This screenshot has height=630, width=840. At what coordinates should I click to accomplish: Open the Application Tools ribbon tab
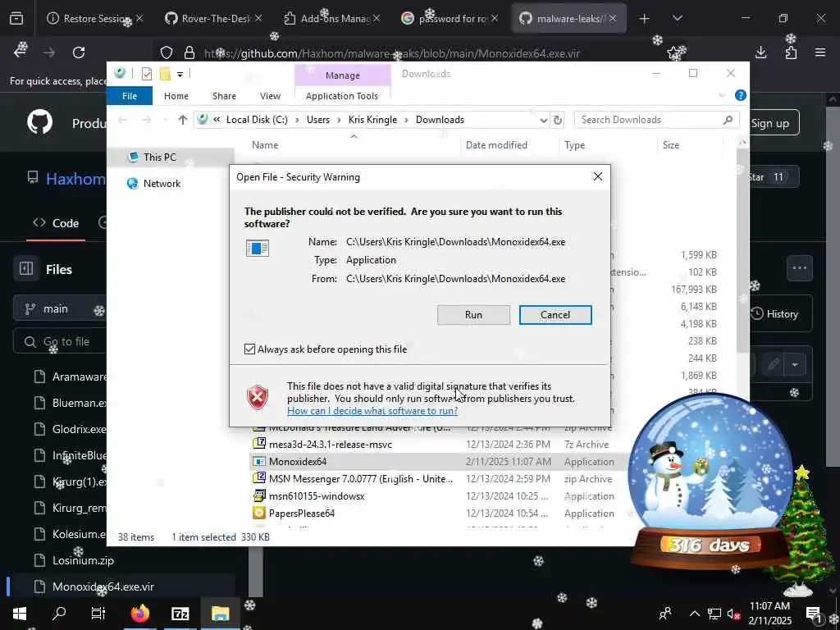coord(342,96)
